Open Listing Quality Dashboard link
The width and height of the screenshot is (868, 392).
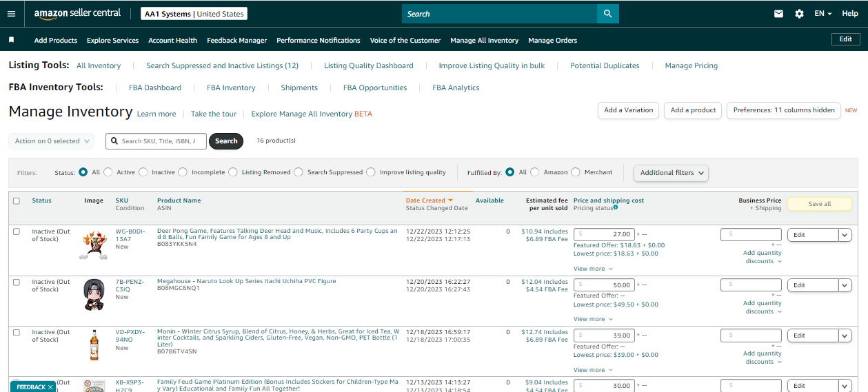(369, 65)
